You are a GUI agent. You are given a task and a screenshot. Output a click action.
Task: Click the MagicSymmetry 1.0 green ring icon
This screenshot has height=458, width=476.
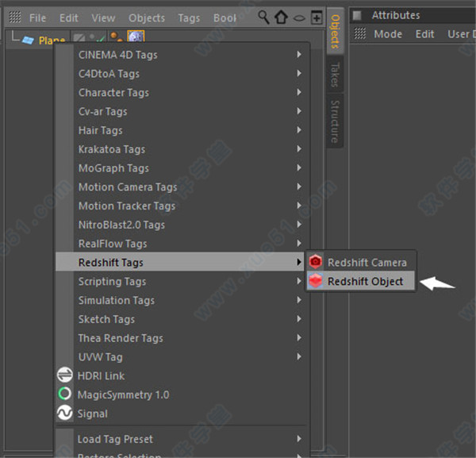point(65,394)
